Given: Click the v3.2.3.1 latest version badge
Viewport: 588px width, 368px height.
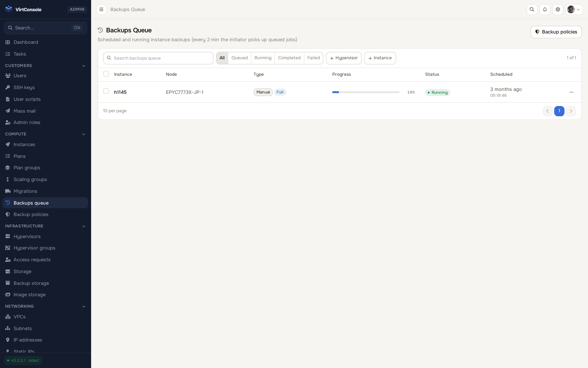Looking at the screenshot, I should tap(23, 360).
